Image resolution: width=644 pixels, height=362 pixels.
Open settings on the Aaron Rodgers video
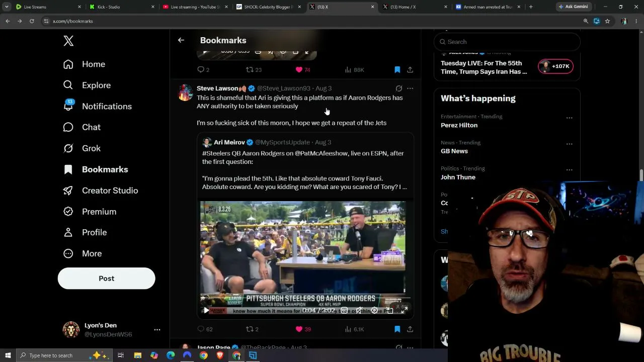click(374, 311)
